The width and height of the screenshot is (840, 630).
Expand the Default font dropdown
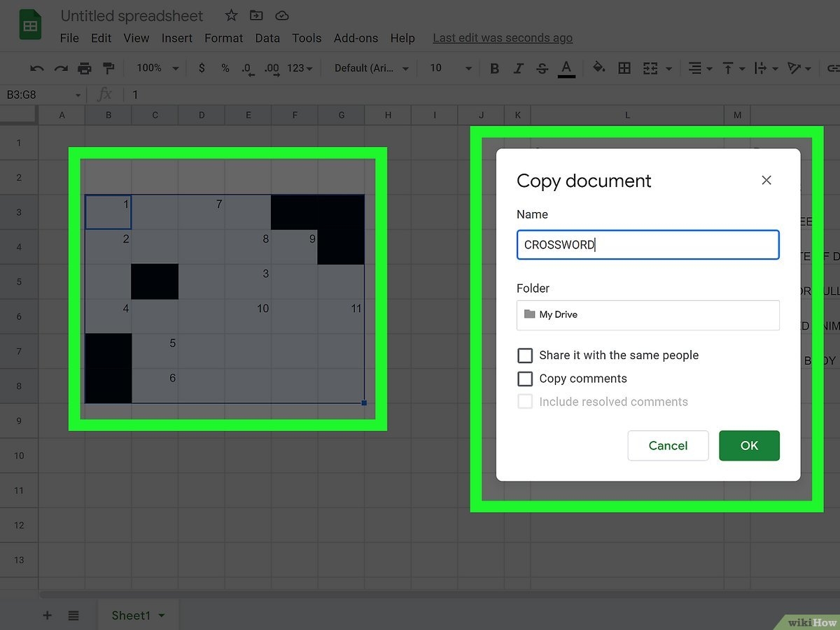coord(372,68)
